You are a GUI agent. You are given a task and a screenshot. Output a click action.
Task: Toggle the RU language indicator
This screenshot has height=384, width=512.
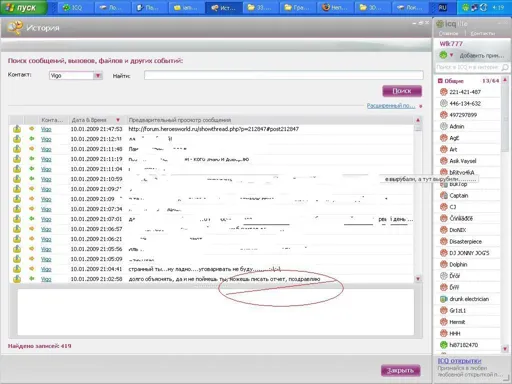point(442,7)
